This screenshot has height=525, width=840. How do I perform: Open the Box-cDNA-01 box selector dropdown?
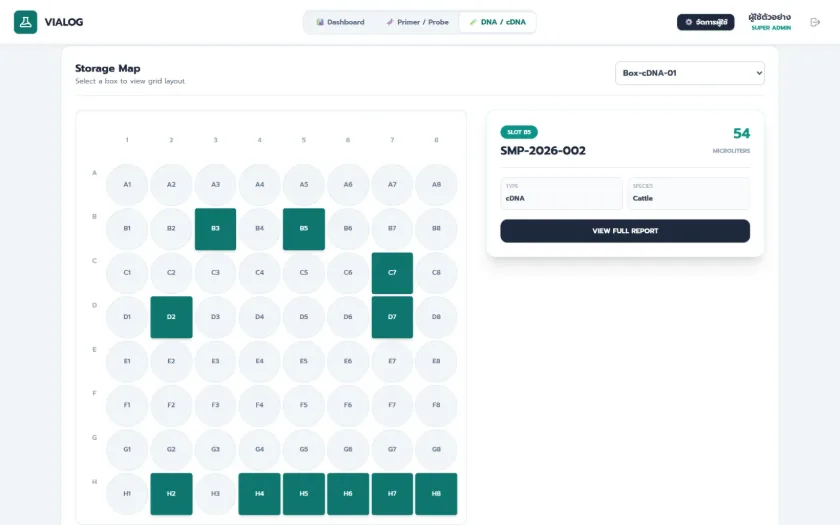coord(689,73)
